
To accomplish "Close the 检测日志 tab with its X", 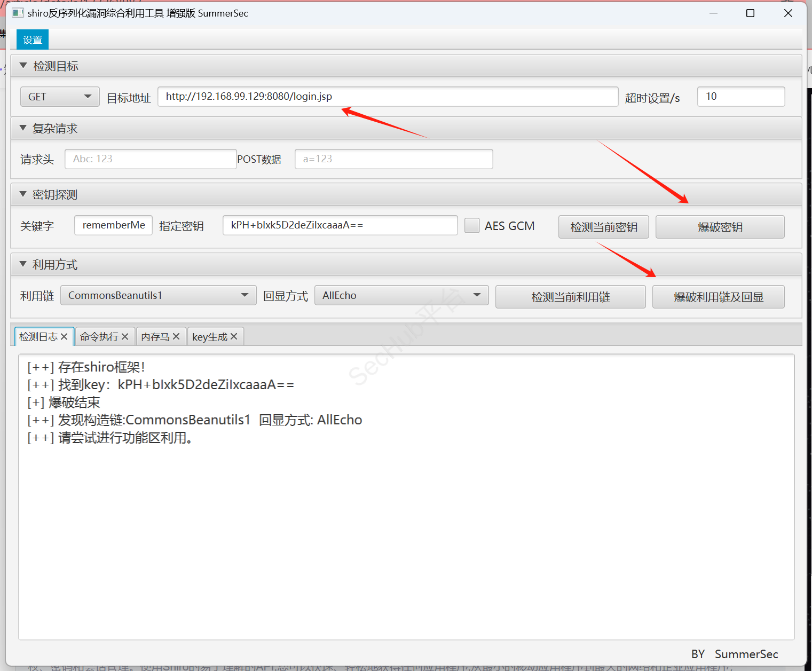I will 64,337.
